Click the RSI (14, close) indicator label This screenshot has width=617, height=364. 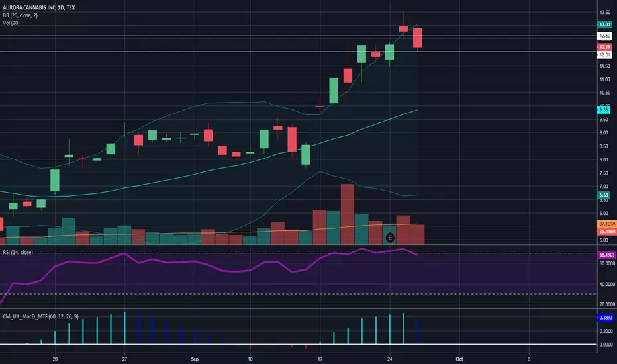click(x=18, y=252)
